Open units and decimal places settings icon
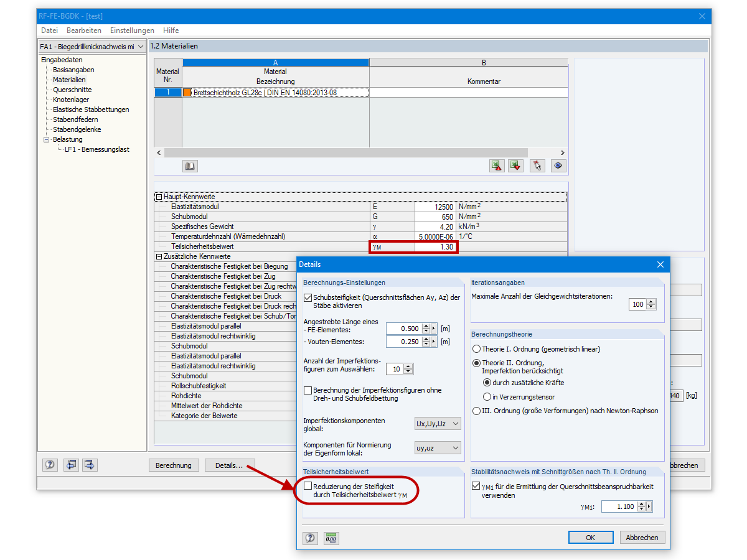The width and height of the screenshot is (747, 560). 331,538
